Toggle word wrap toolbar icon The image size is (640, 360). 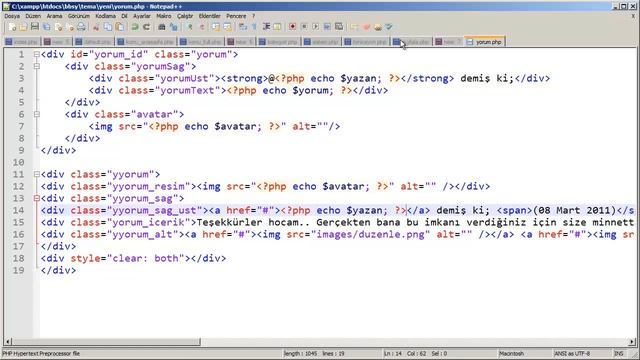[x=243, y=27]
